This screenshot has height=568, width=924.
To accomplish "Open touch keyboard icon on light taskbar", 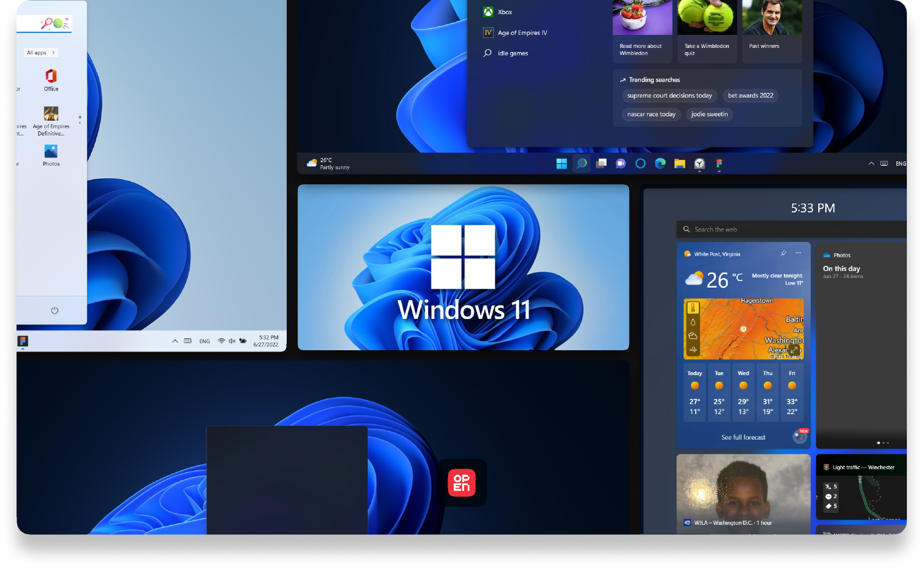I will pos(188,341).
